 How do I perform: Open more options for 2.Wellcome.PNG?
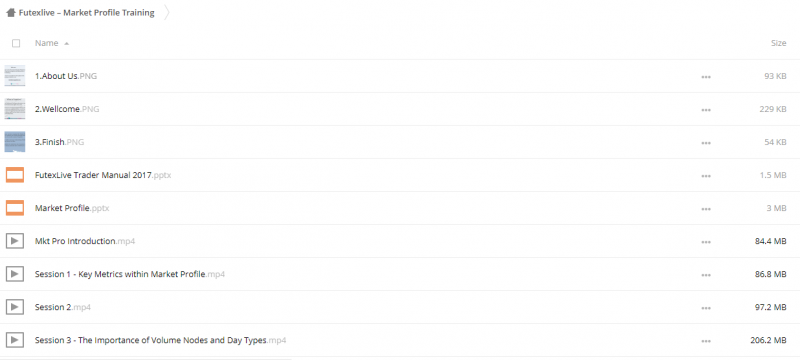point(706,110)
